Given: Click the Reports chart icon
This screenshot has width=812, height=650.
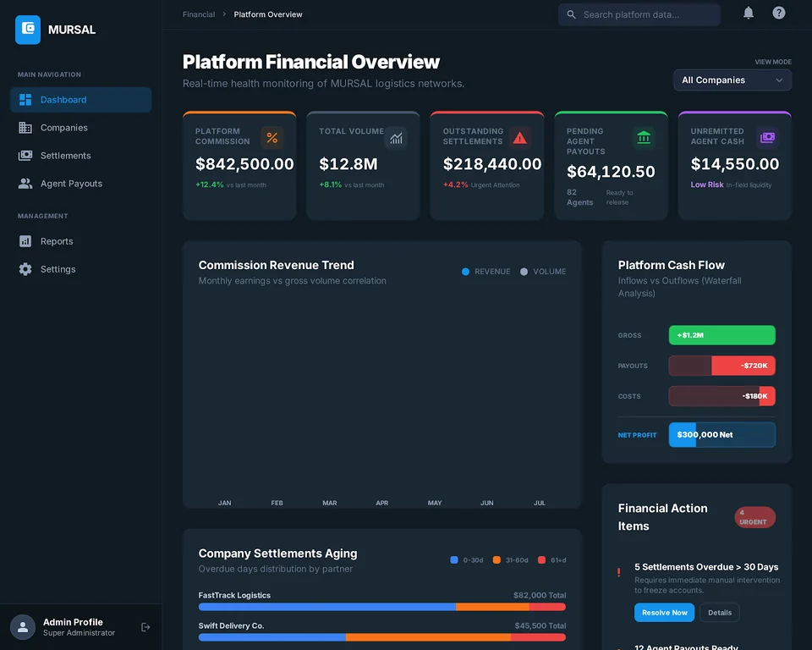Looking at the screenshot, I should pos(25,241).
